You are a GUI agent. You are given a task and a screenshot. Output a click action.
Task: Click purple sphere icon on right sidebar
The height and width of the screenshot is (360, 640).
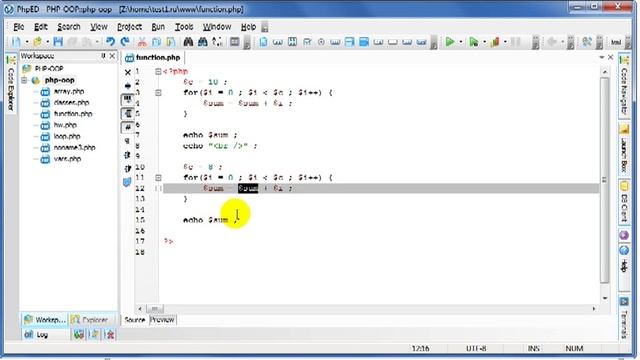pyautogui.click(x=624, y=236)
